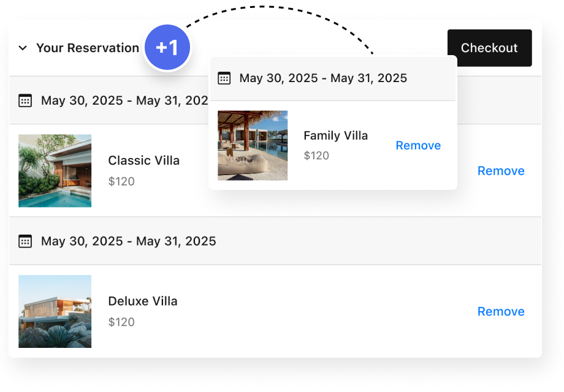Viewport: 564px width, 392px height.
Task: Click calendar icon above Classic Villa
Action: pyautogui.click(x=25, y=100)
